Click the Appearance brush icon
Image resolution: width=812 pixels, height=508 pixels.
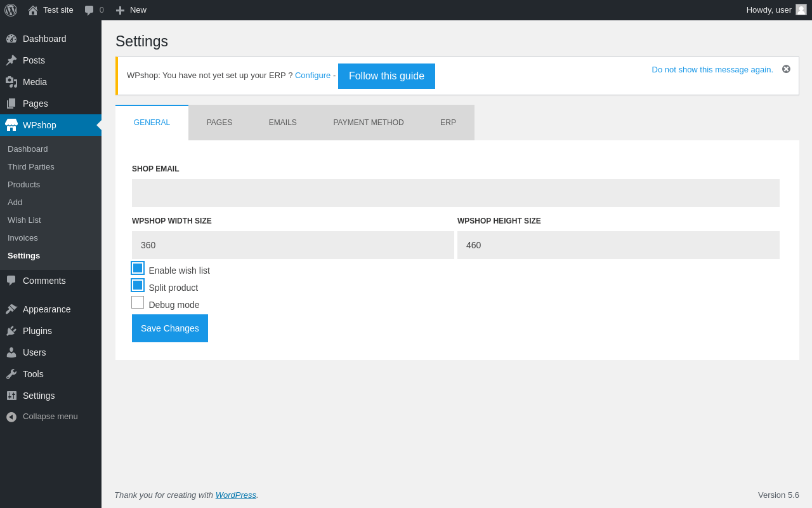tap(11, 309)
